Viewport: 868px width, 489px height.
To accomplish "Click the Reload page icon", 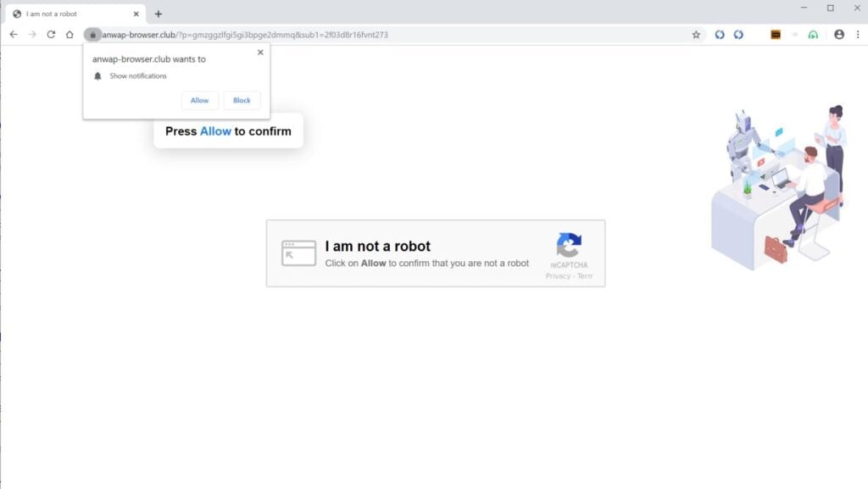I will pyautogui.click(x=51, y=35).
